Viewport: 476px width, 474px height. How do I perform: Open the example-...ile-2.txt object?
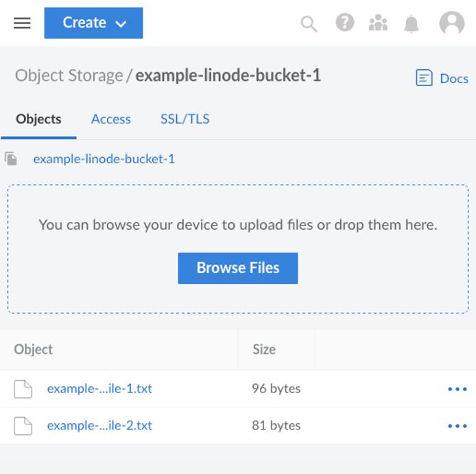point(99,426)
